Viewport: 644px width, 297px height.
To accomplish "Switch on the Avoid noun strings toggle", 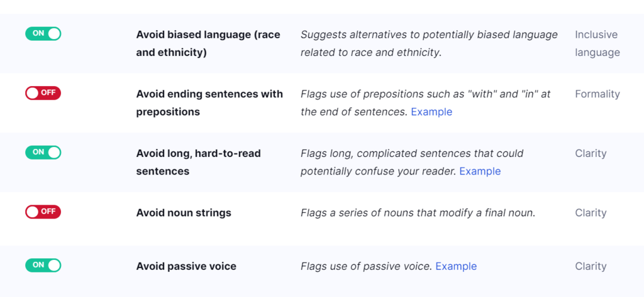I will tap(43, 212).
